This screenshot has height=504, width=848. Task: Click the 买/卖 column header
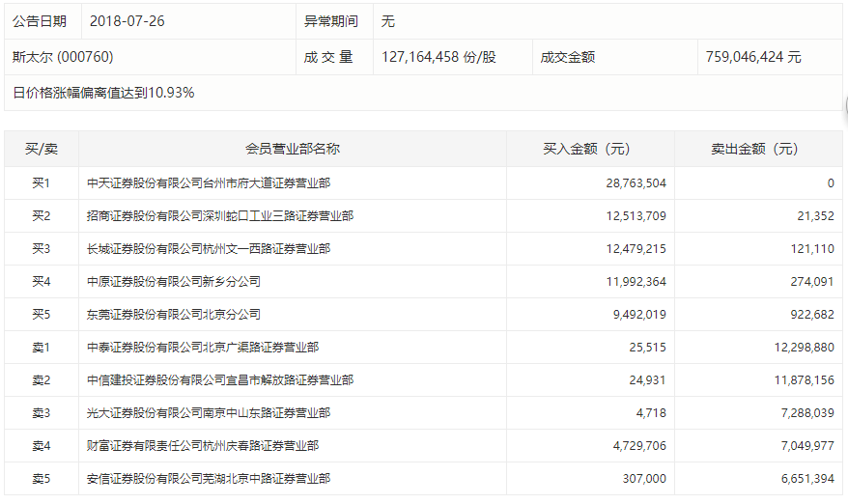point(41,150)
